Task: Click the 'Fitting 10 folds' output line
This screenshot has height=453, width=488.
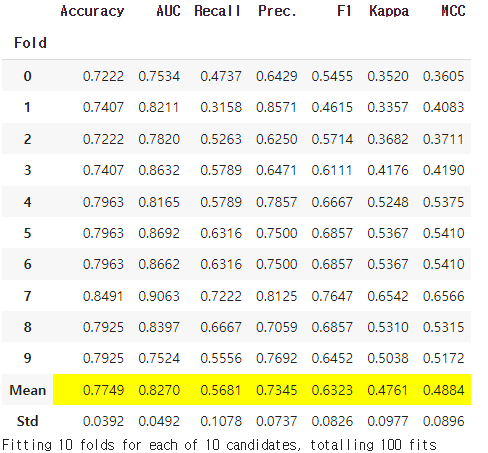Action: [x=219, y=445]
